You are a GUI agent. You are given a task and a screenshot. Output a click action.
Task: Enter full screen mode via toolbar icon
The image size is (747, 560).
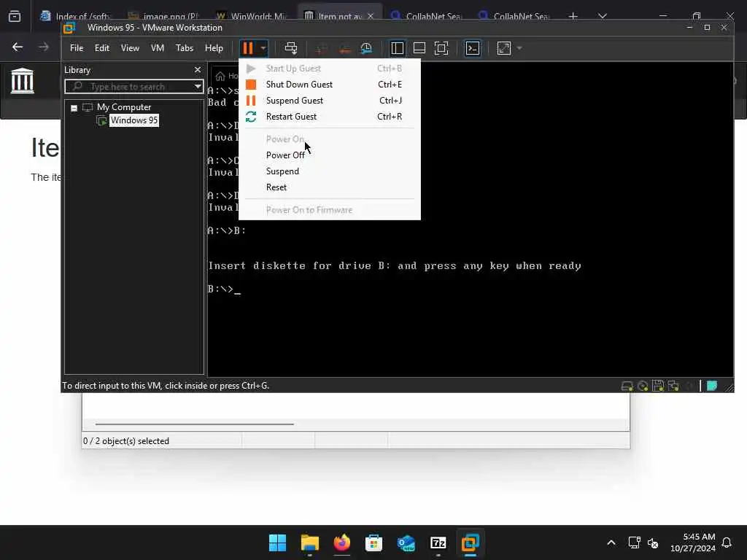[x=441, y=48]
